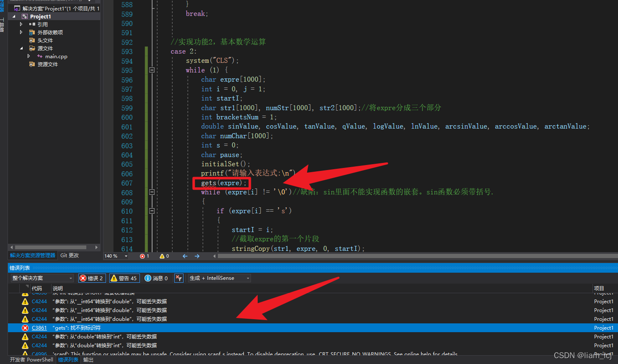Collapse the Project1 tree node
Screen dimensions: 618x364
(x=14, y=16)
